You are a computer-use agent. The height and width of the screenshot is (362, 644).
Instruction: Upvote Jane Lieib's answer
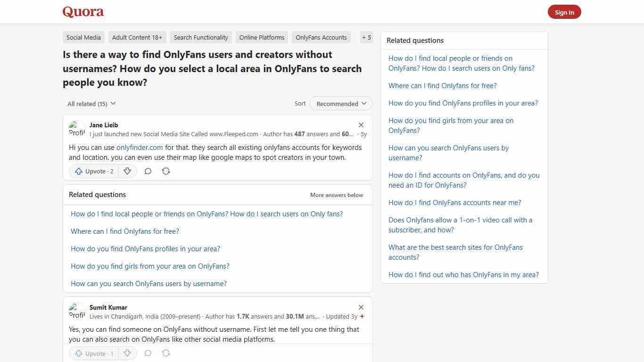click(93, 171)
